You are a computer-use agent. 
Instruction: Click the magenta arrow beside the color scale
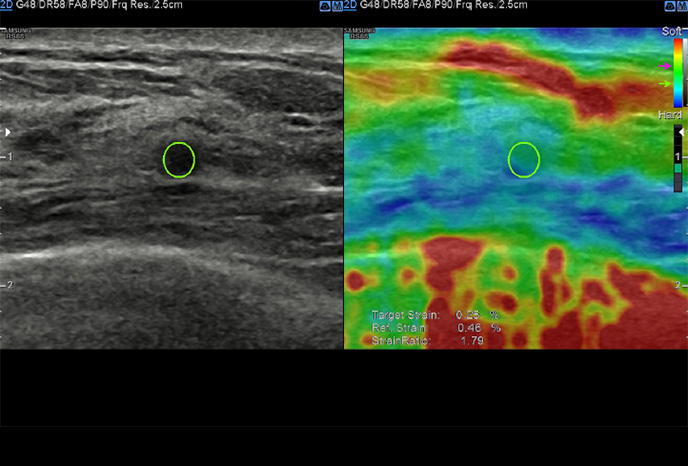(x=665, y=66)
